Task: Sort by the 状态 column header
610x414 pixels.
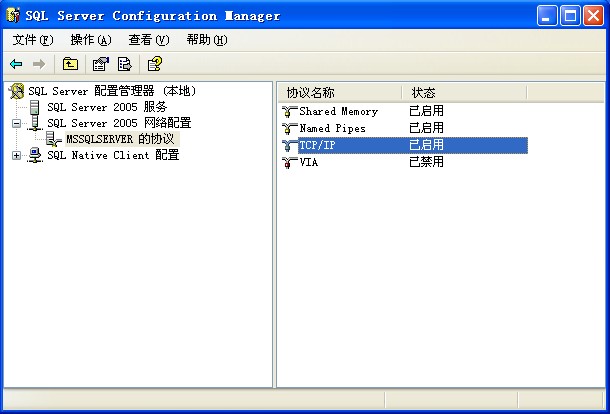Action: click(464, 93)
